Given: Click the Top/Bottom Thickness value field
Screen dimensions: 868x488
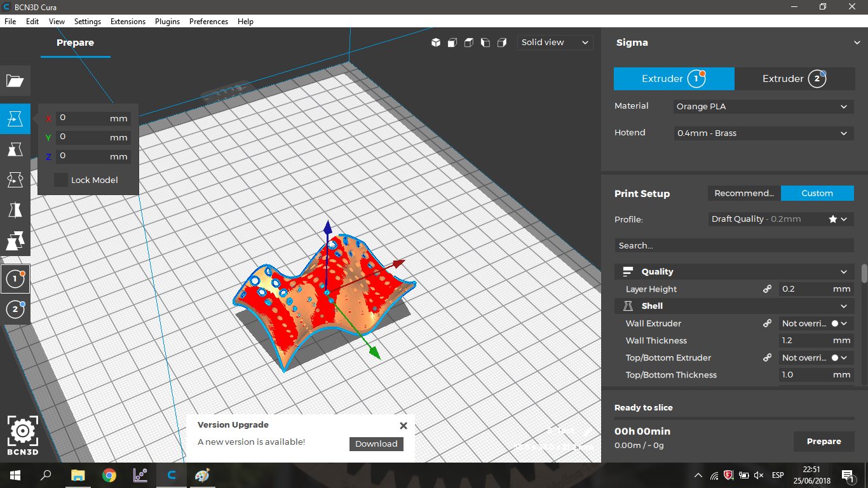Looking at the screenshot, I should 817,375.
